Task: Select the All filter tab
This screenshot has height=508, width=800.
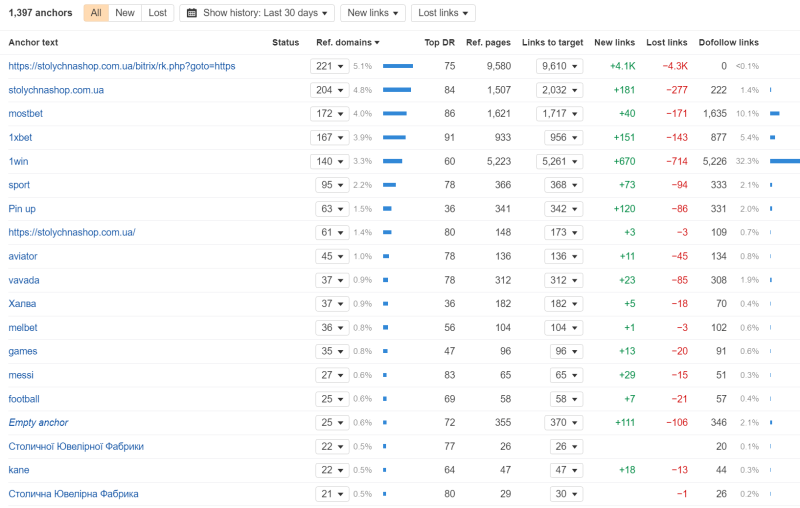Action: pos(96,13)
